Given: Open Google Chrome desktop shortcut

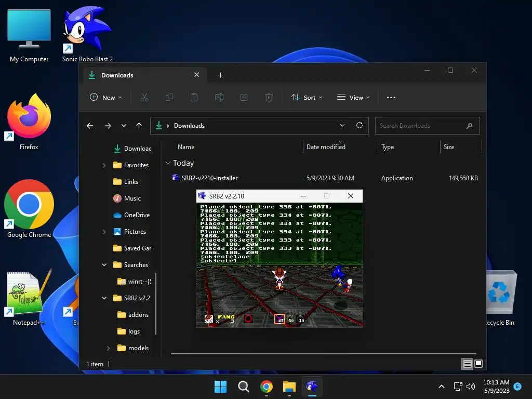Looking at the screenshot, I should pos(29,209).
